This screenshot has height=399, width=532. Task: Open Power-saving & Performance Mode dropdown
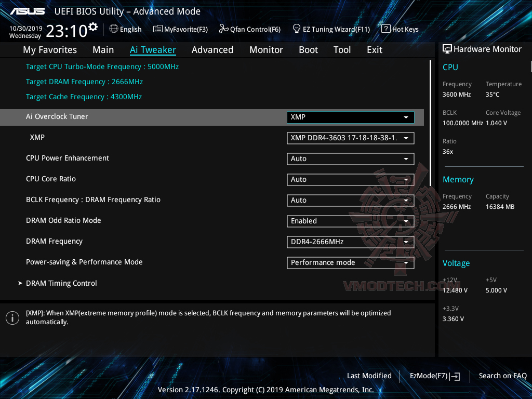[351, 262]
